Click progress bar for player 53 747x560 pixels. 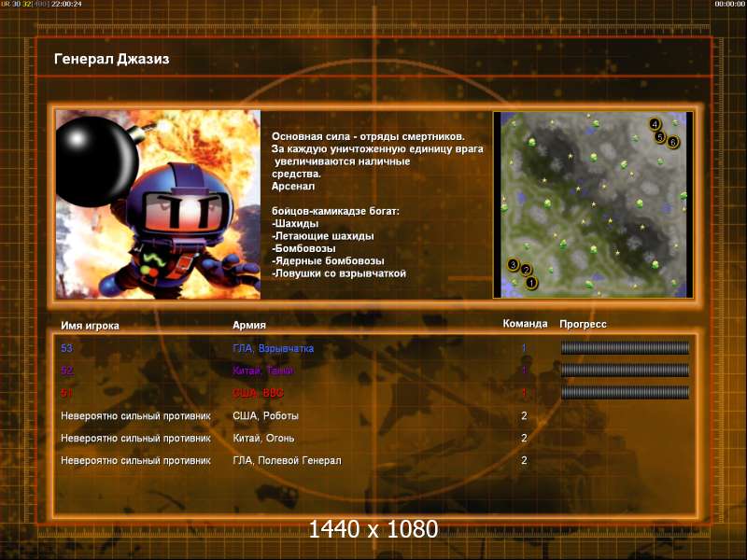coord(625,347)
